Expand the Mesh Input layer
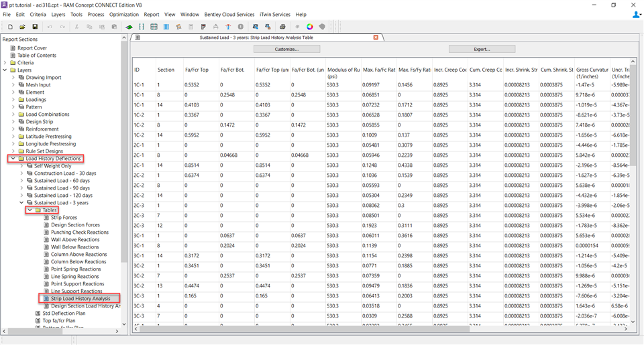 click(13, 85)
